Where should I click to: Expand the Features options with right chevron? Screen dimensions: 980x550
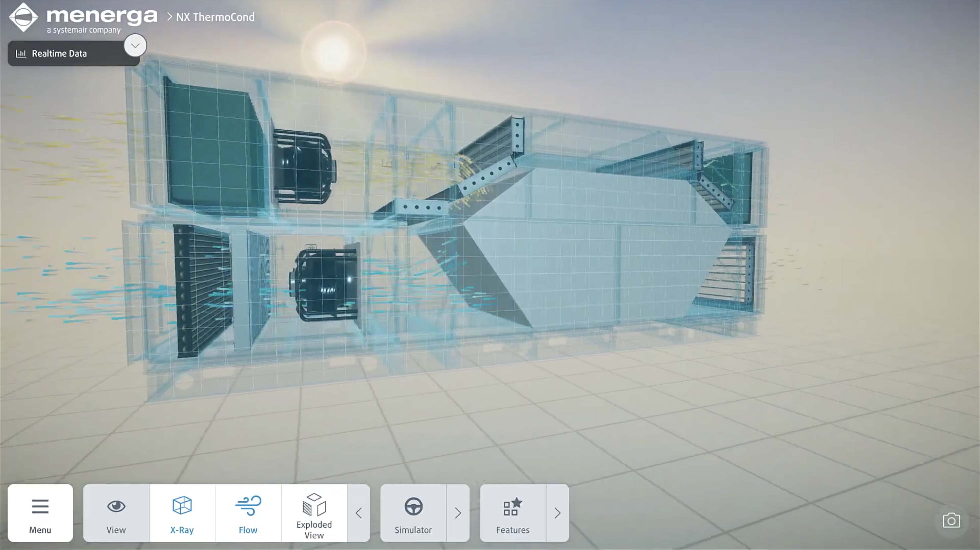(x=557, y=513)
